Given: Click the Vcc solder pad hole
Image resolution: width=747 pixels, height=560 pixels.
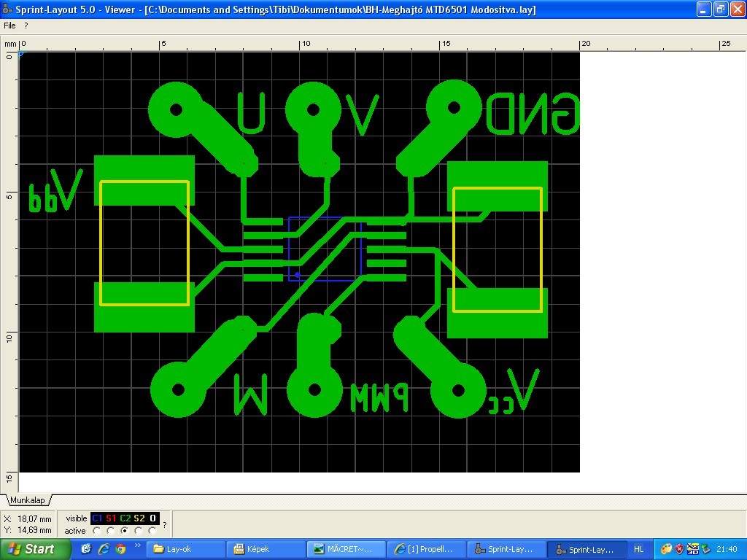Looking at the screenshot, I should click(x=458, y=391).
